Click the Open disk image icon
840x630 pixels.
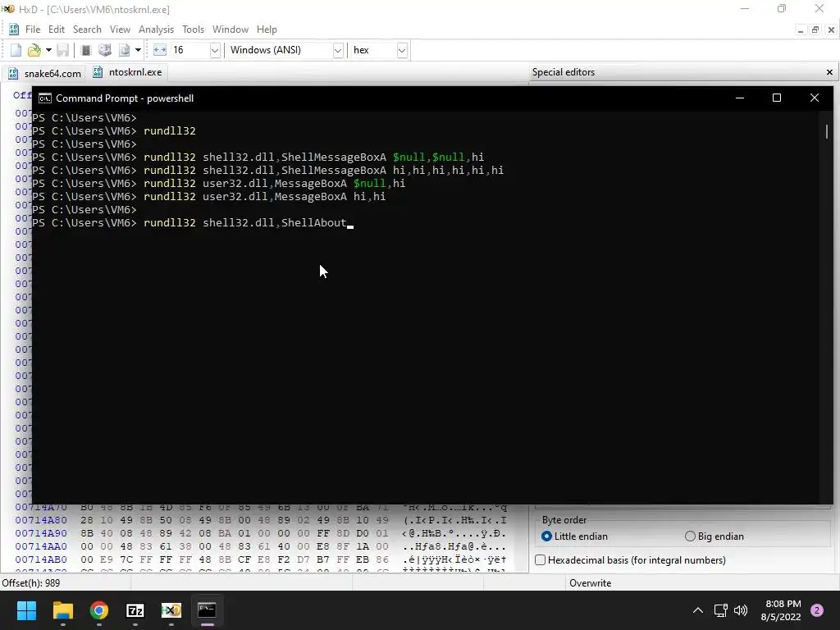(x=125, y=50)
